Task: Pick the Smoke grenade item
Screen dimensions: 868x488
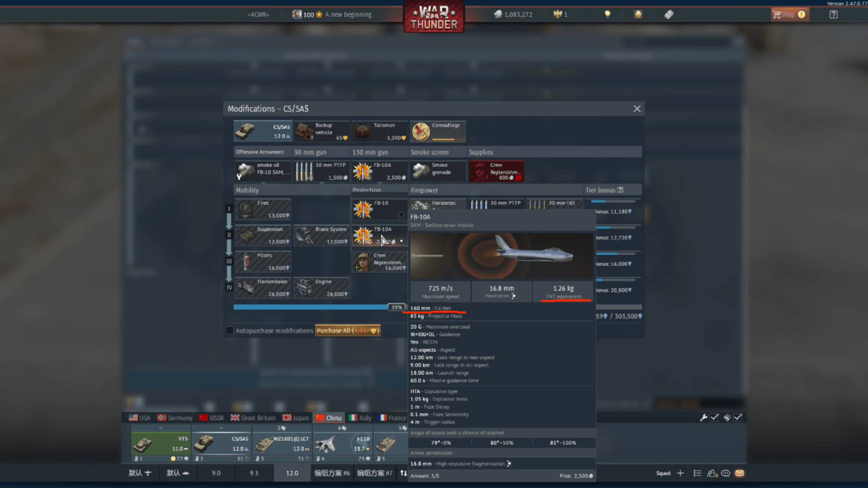Action: click(x=438, y=172)
